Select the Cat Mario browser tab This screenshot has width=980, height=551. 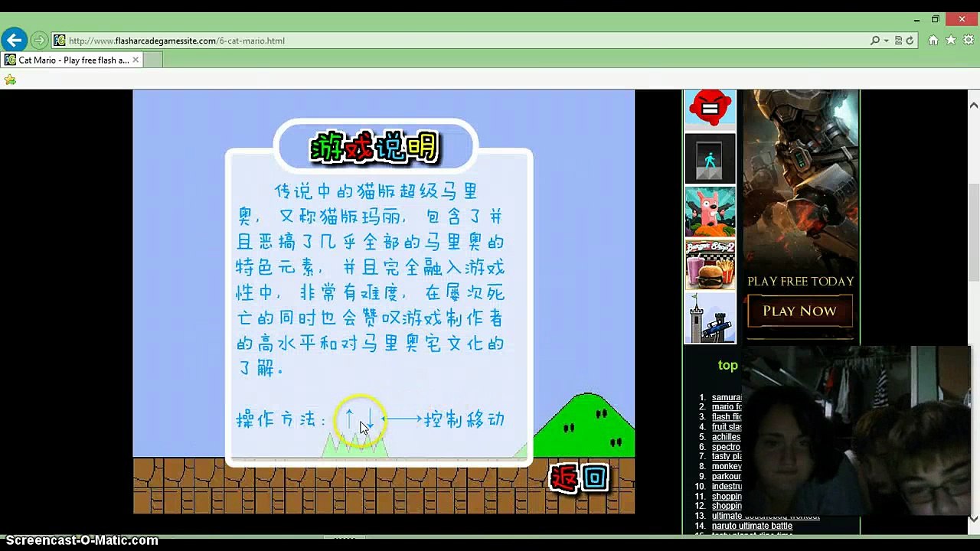(x=72, y=60)
